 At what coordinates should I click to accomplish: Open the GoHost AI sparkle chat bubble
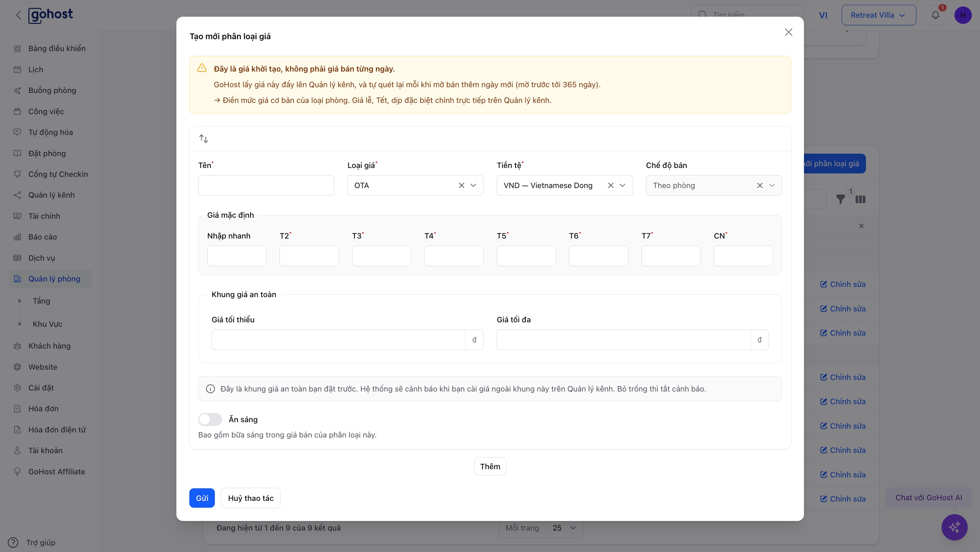pyautogui.click(x=954, y=527)
